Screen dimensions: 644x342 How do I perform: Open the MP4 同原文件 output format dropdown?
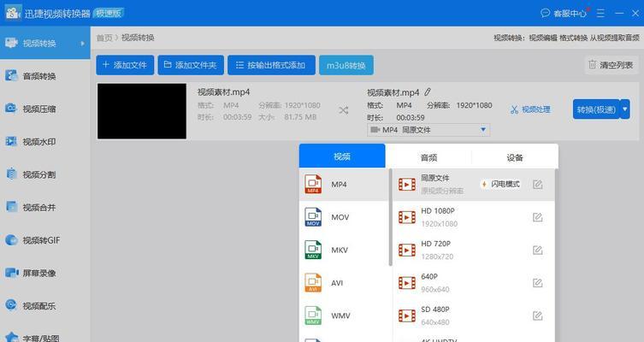428,130
